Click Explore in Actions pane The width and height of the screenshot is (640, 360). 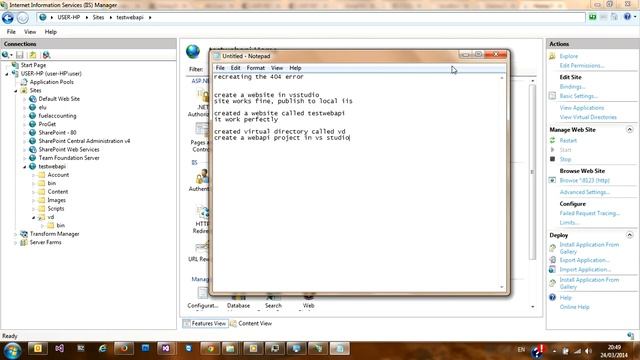(569, 56)
